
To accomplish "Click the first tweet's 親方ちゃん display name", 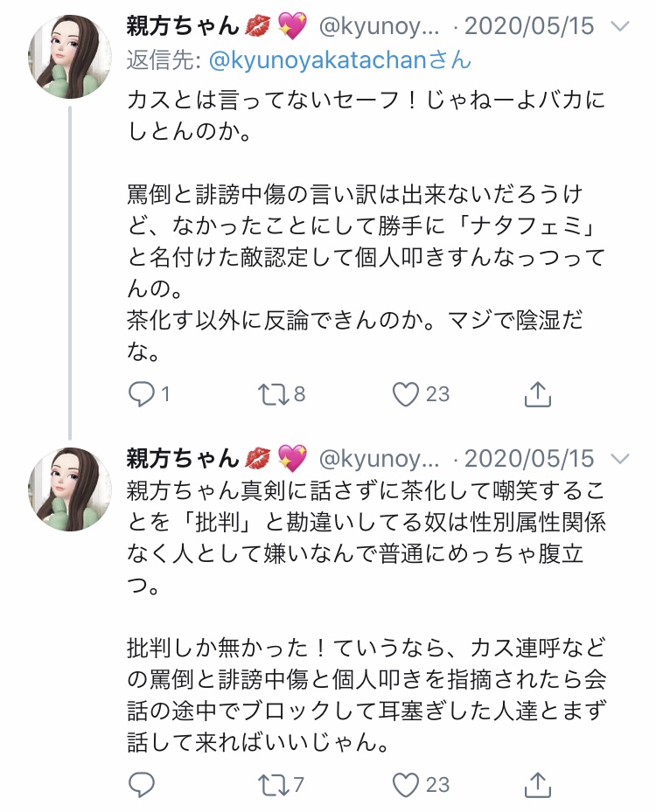I will [x=182, y=26].
